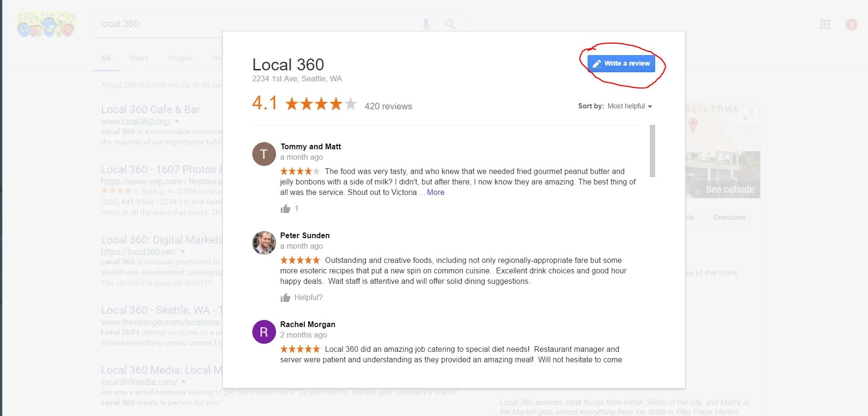Select the Maps search tab
The height and width of the screenshot is (416, 868).
[x=139, y=58]
